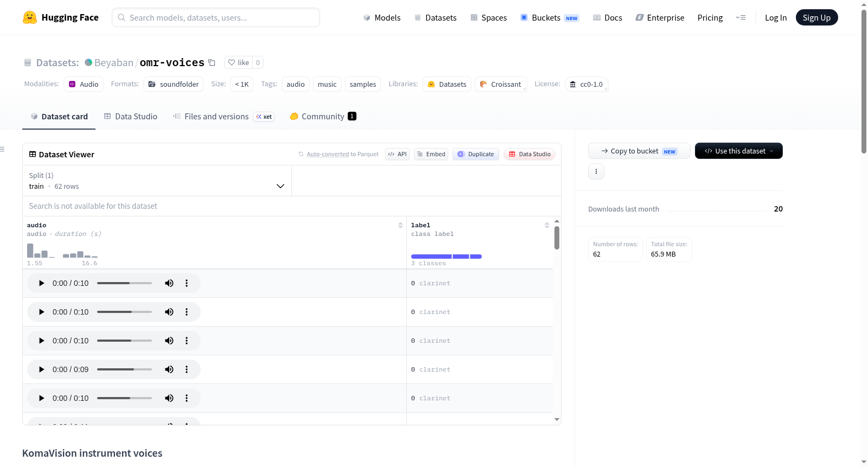Image resolution: width=868 pixels, height=467 pixels.
Task: Play the fifth clarinet audio clip
Action: 41,398
